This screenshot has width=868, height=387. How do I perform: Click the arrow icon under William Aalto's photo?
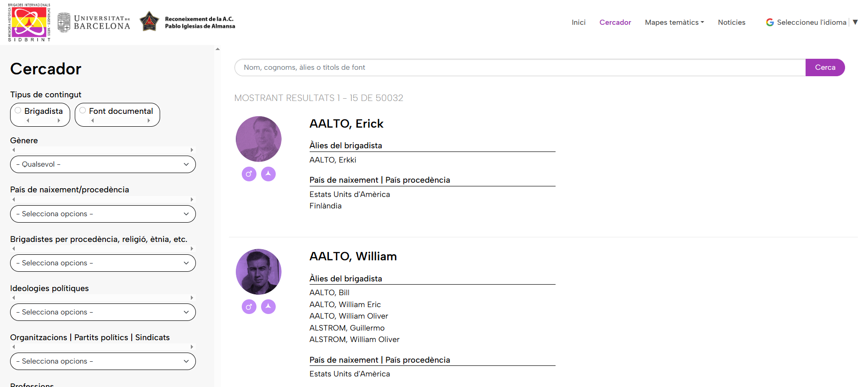click(x=268, y=307)
